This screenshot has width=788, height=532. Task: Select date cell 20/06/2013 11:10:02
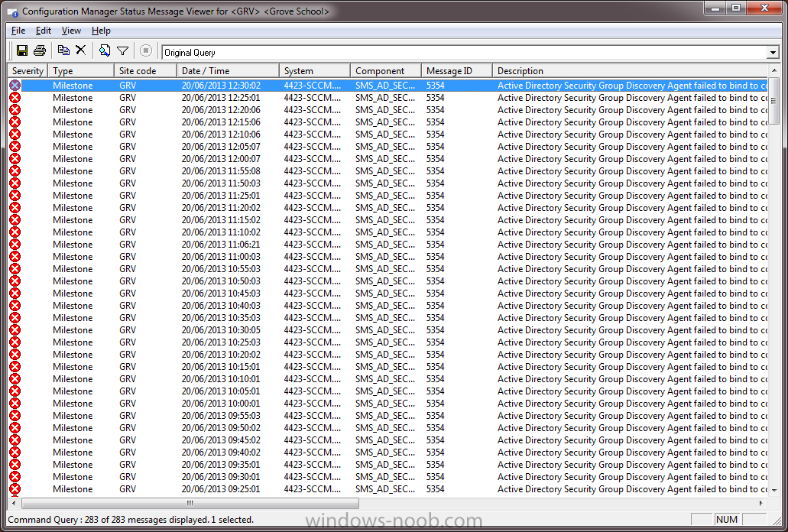(221, 232)
